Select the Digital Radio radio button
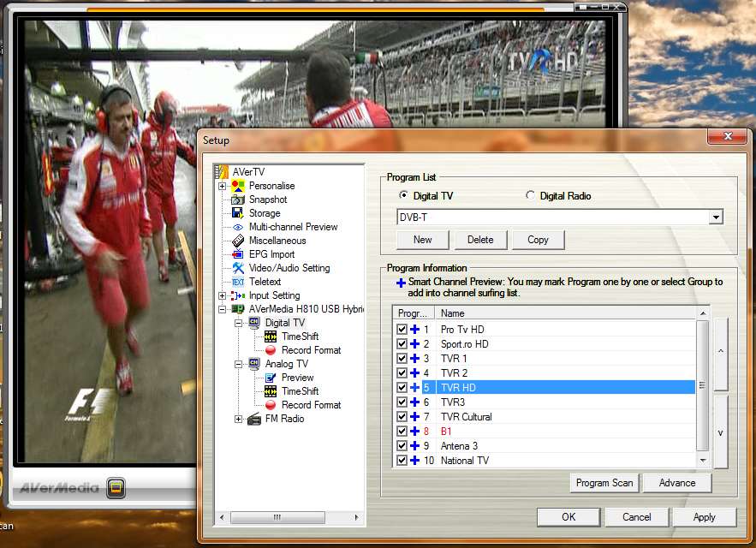Image resolution: width=756 pixels, height=548 pixels. click(x=531, y=196)
